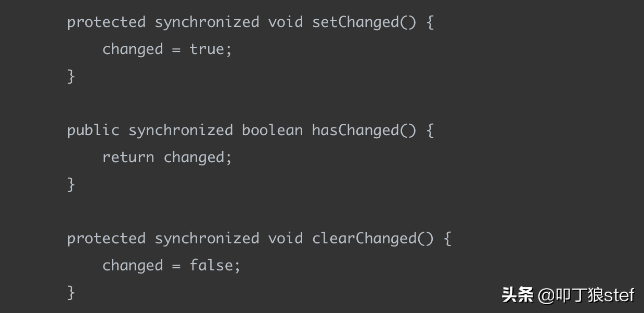This screenshot has height=313, width=644.
Task: Click 'changed' variable assigned to false
Action: click(133, 266)
